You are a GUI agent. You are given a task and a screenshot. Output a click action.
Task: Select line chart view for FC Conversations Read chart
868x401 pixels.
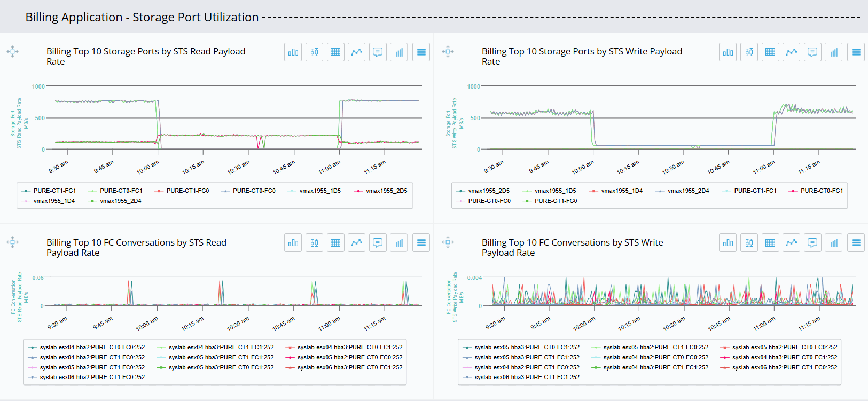[356, 243]
